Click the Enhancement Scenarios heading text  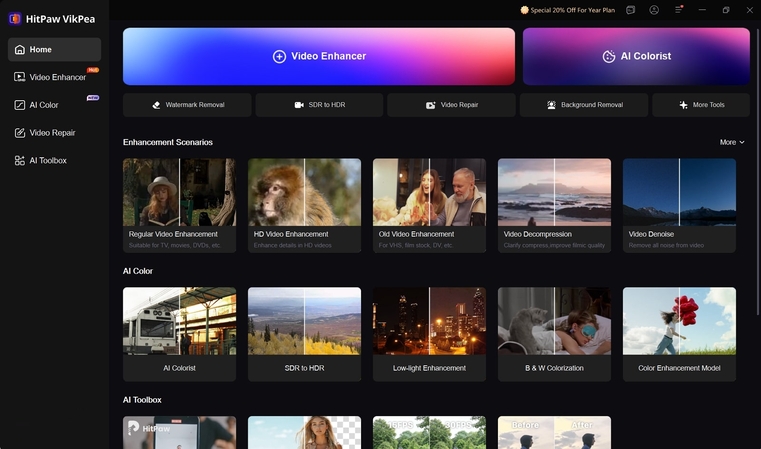(x=168, y=142)
